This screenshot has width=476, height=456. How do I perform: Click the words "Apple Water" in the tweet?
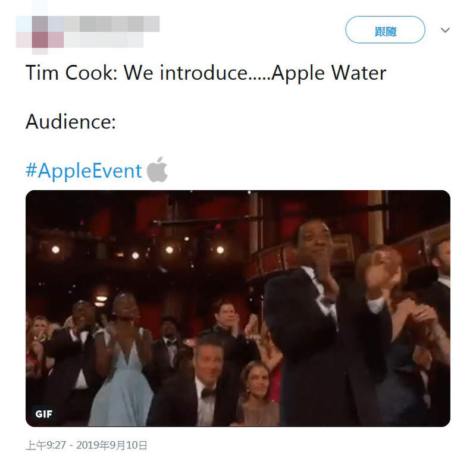[328, 73]
